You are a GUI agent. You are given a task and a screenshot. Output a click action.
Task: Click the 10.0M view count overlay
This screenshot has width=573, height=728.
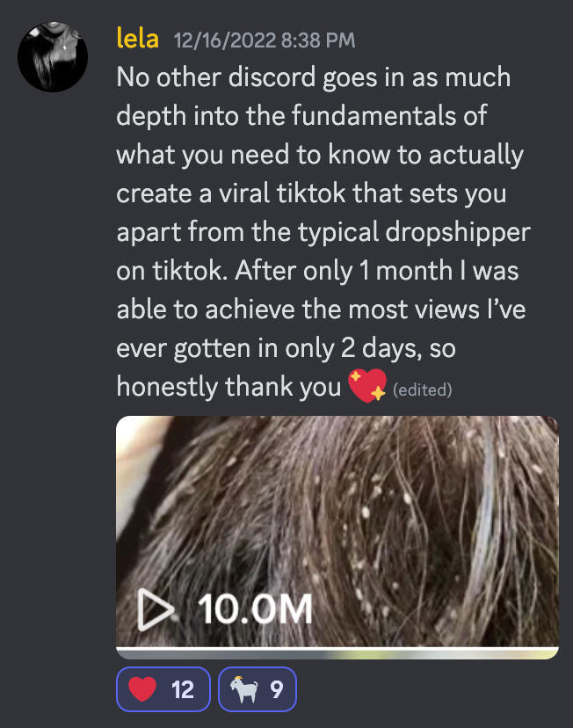pos(255,609)
